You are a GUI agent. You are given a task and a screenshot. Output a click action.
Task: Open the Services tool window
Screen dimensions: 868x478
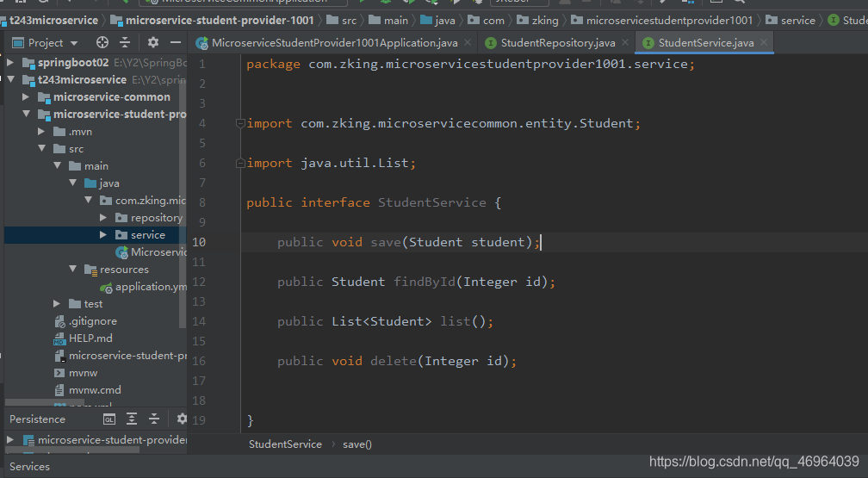click(x=29, y=467)
